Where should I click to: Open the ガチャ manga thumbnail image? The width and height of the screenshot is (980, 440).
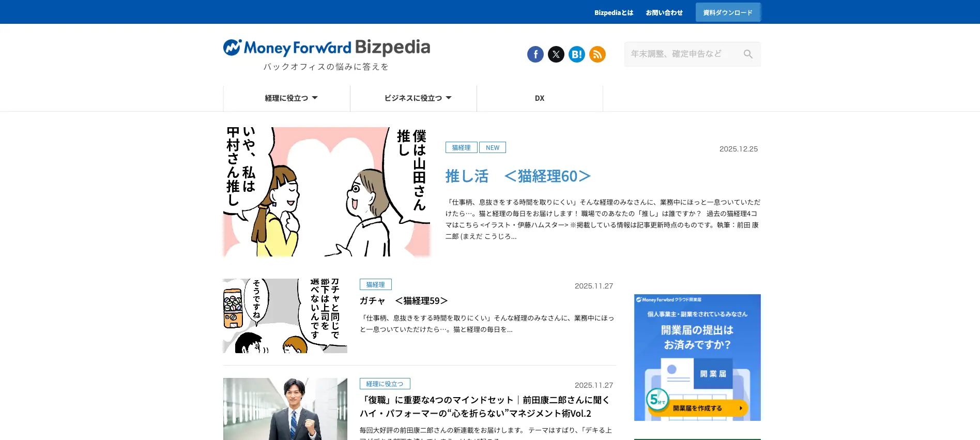(x=285, y=316)
